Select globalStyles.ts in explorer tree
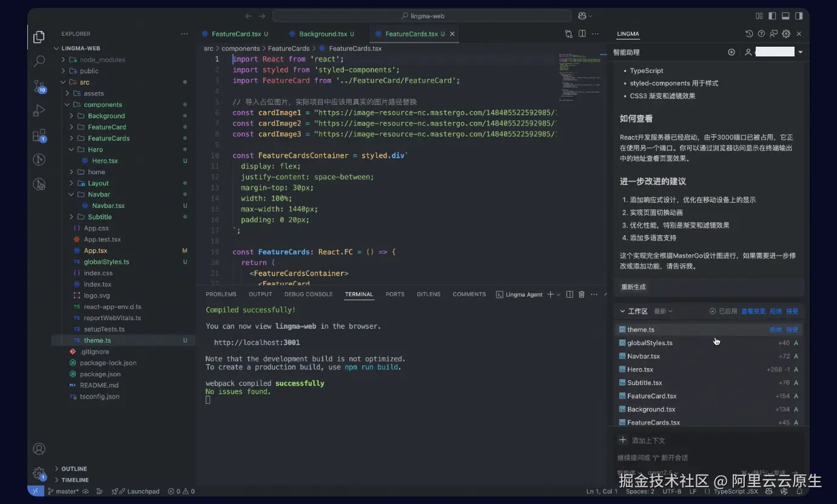Image resolution: width=837 pixels, height=504 pixels. [x=106, y=262]
